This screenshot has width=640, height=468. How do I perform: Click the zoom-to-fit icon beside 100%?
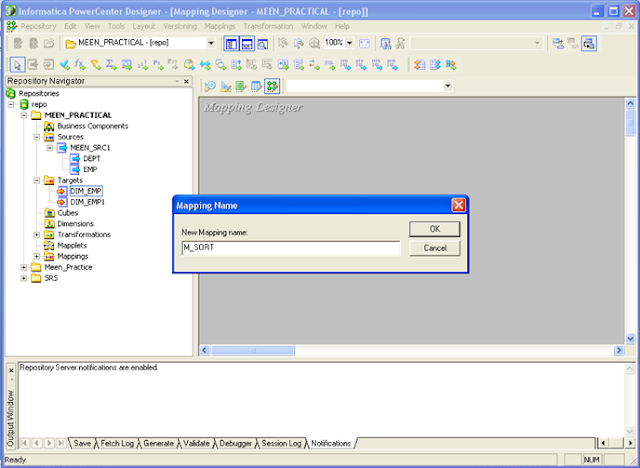(364, 43)
